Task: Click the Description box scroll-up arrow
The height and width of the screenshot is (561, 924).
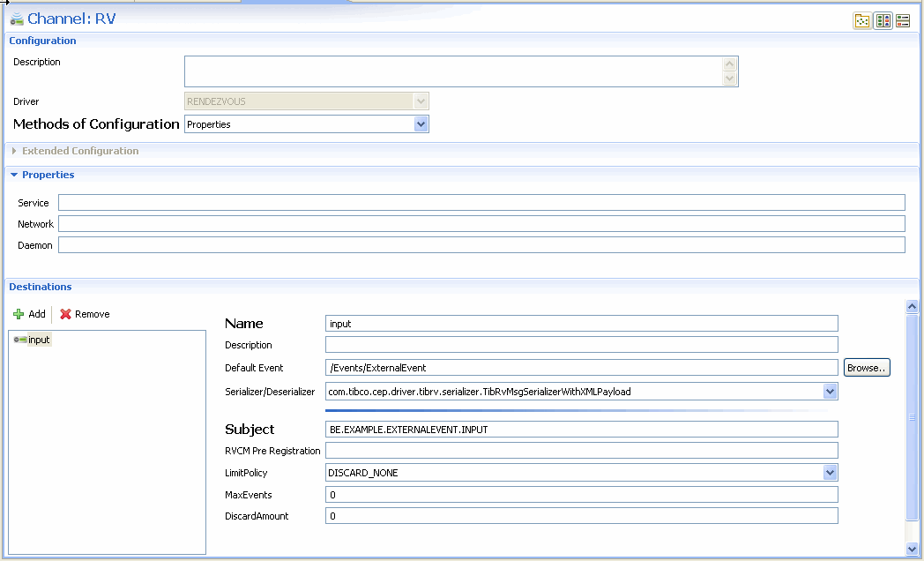Action: click(x=729, y=64)
